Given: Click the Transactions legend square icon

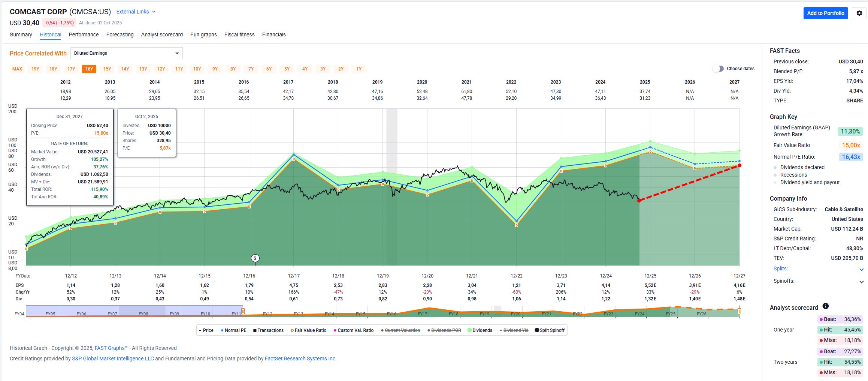Looking at the screenshot, I should [x=255, y=330].
